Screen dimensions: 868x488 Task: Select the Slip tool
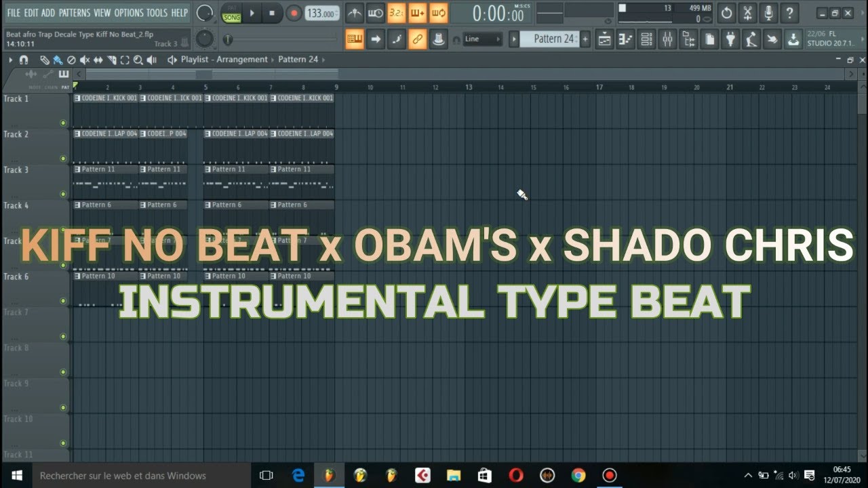[98, 60]
